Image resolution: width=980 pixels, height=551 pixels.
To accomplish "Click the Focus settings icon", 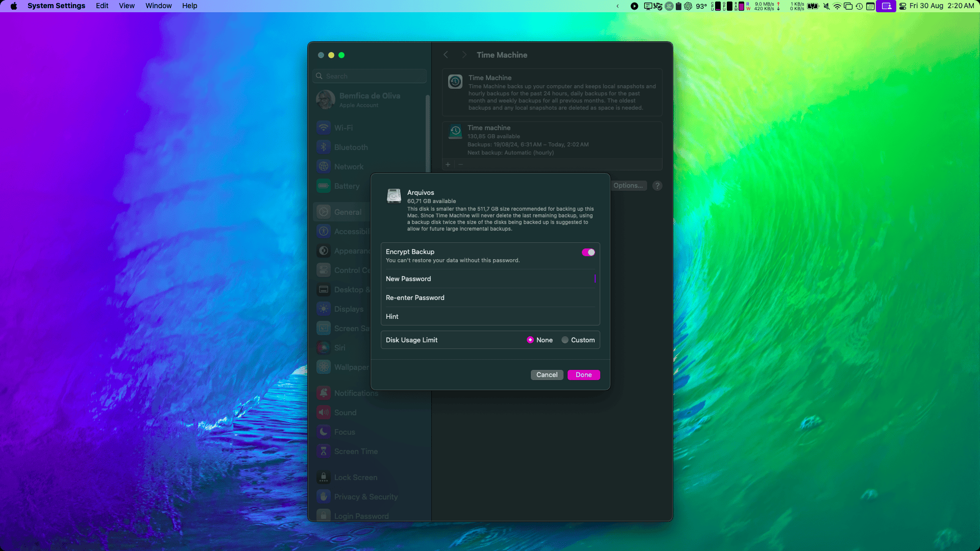I will (324, 432).
